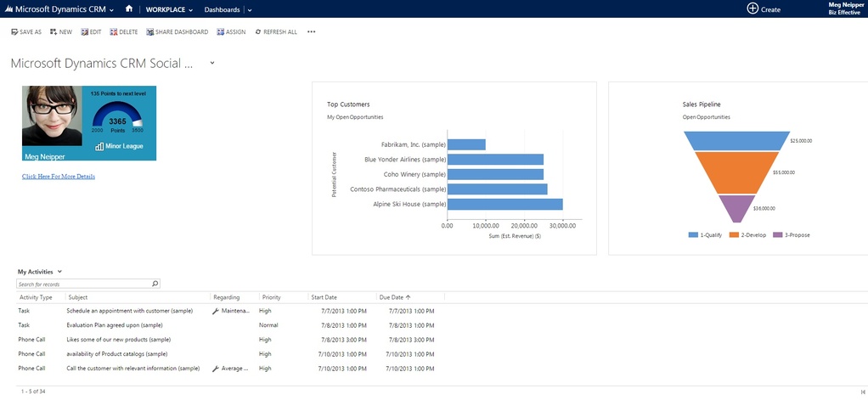Expand the chevron next to Dashboards
Screen dimensions: 868x400
[250, 10]
